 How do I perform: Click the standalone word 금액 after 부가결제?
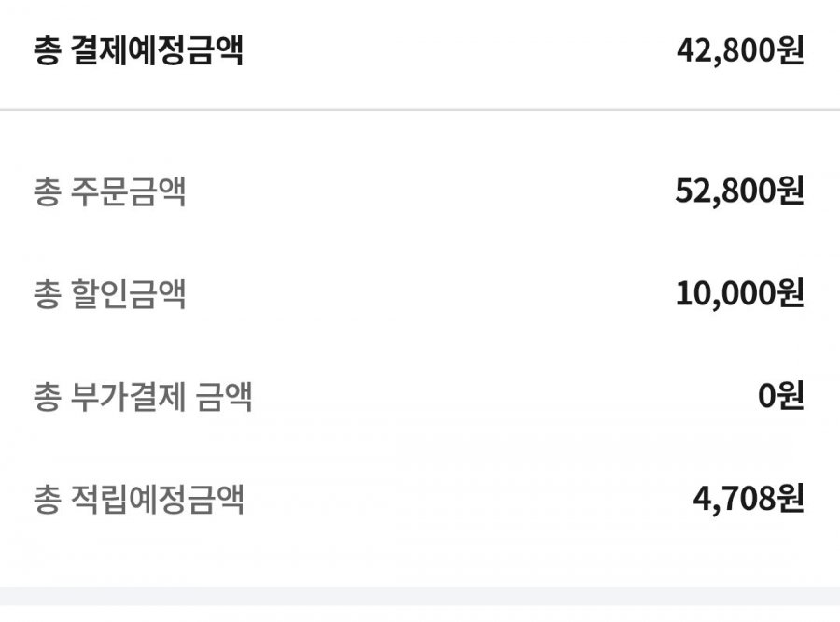224,397
